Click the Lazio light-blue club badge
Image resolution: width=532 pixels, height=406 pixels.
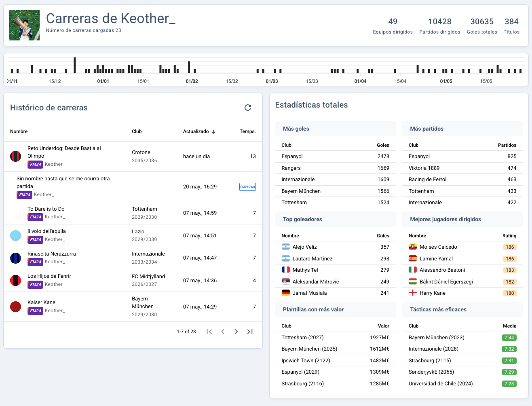tap(15, 235)
